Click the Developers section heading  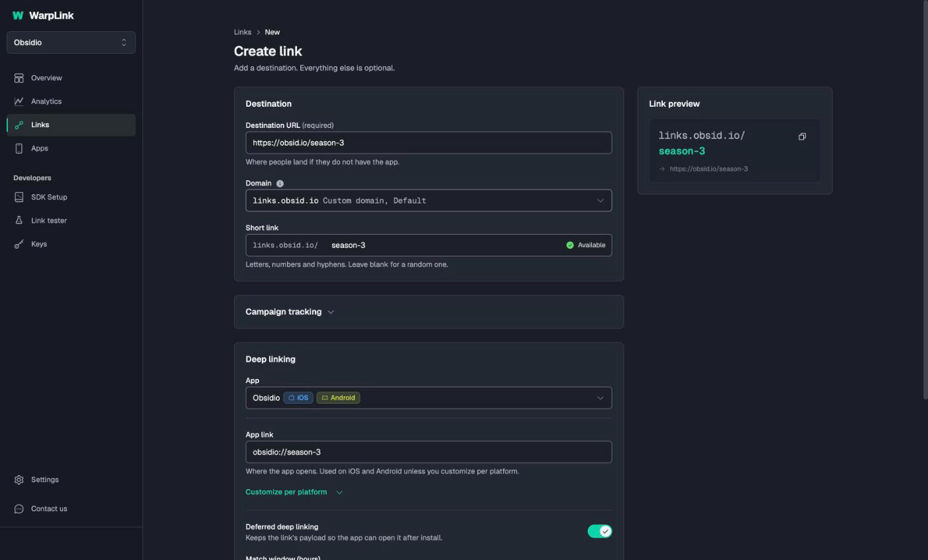pyautogui.click(x=32, y=178)
